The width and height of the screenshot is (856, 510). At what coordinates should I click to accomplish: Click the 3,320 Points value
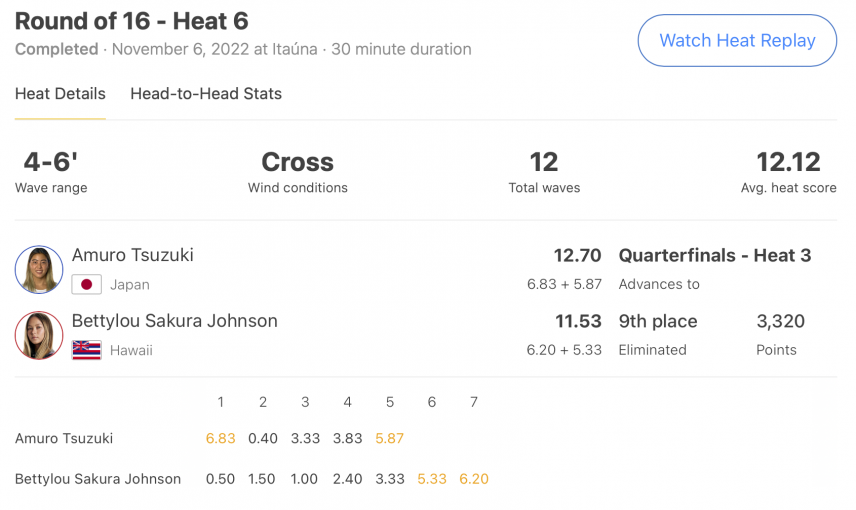tap(780, 321)
